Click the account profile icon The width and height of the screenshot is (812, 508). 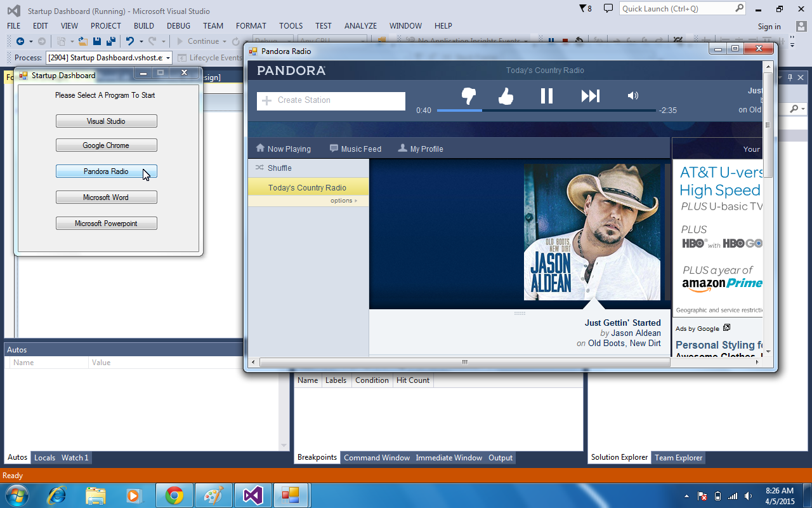[801, 26]
